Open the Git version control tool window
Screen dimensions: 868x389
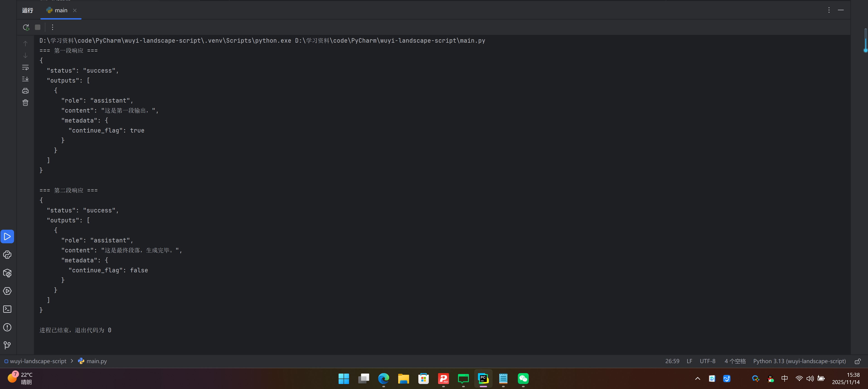(7, 345)
